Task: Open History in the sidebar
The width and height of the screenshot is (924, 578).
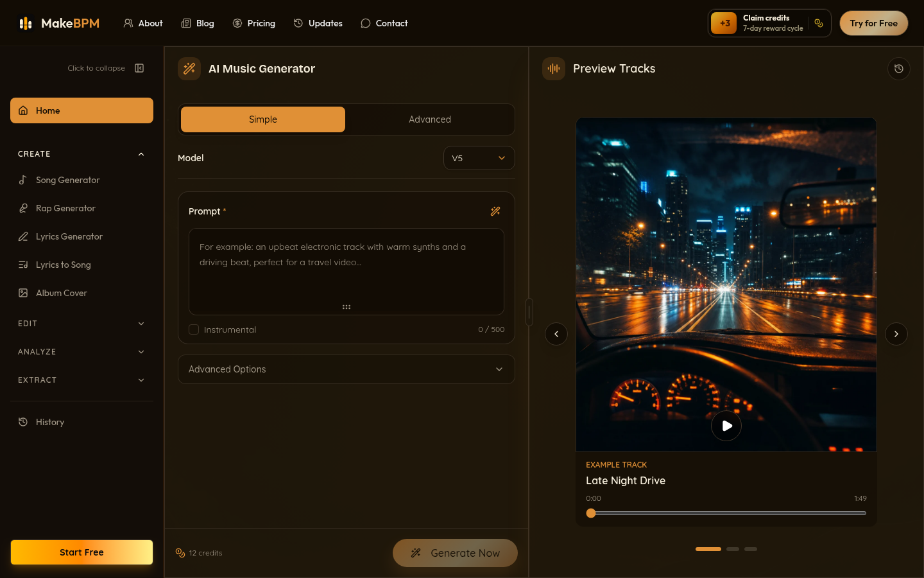Action: pyautogui.click(x=81, y=422)
